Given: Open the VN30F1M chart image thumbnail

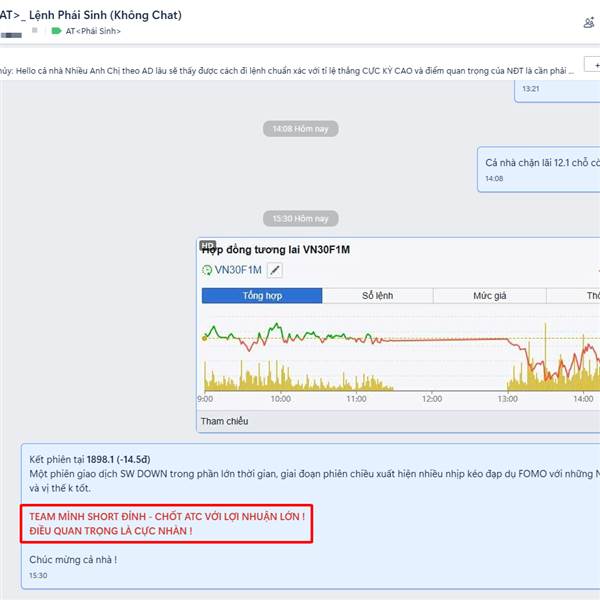Looking at the screenshot, I should (x=398, y=335).
